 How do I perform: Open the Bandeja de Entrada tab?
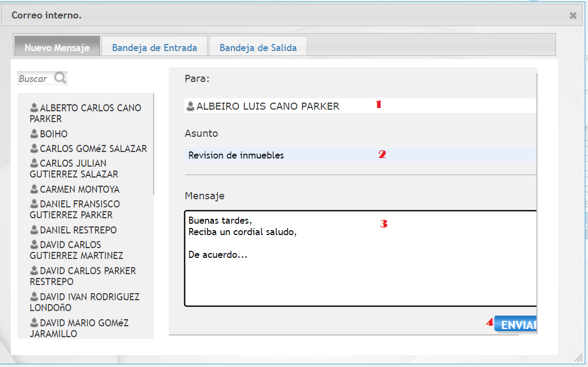[x=154, y=47]
